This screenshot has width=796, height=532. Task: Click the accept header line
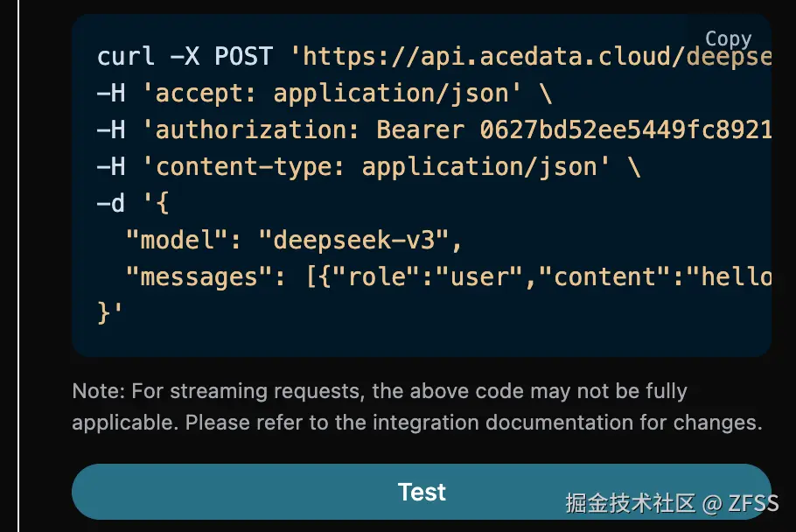[324, 94]
